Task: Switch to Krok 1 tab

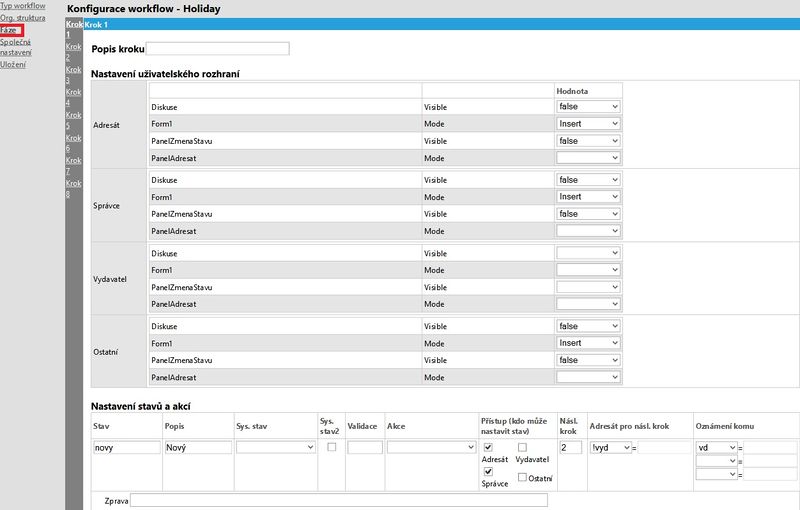Action: click(x=74, y=29)
